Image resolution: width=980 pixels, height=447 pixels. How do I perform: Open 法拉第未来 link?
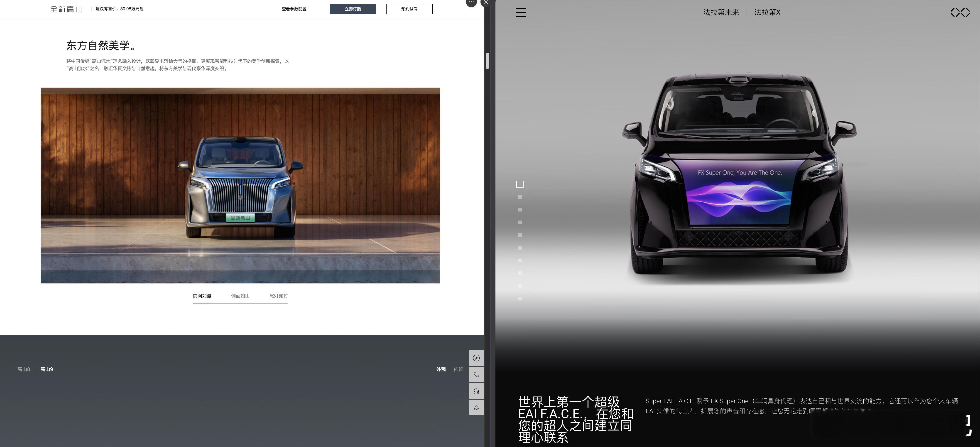[721, 12]
